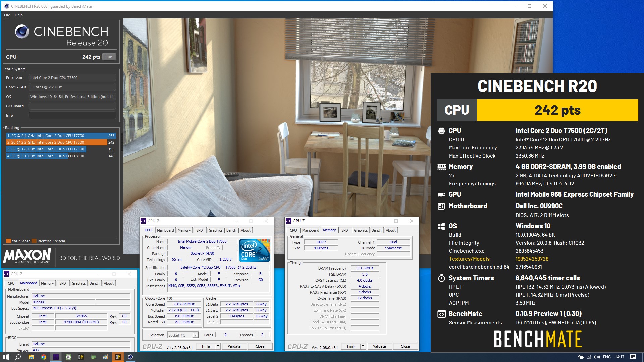
Task: Click Close button in the Memory CPU-Z window
Action: pyautogui.click(x=405, y=346)
